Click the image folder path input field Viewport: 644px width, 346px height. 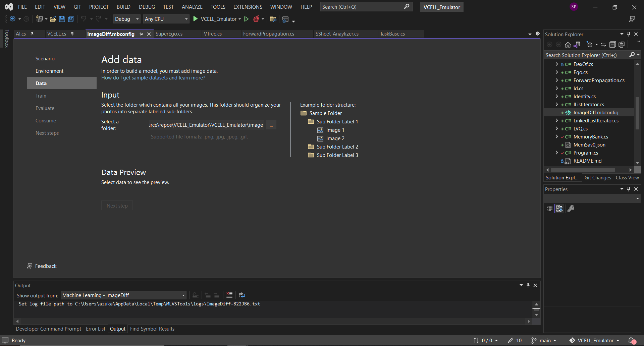(206, 125)
